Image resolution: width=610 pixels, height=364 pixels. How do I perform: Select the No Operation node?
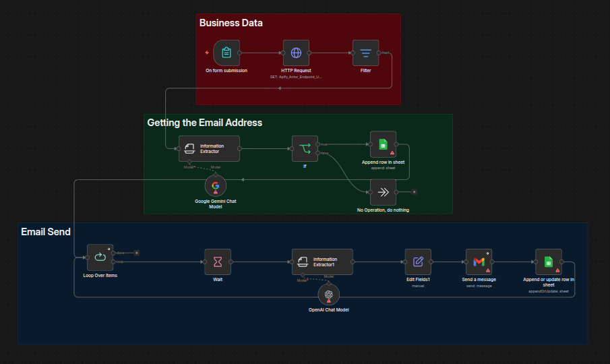point(384,192)
